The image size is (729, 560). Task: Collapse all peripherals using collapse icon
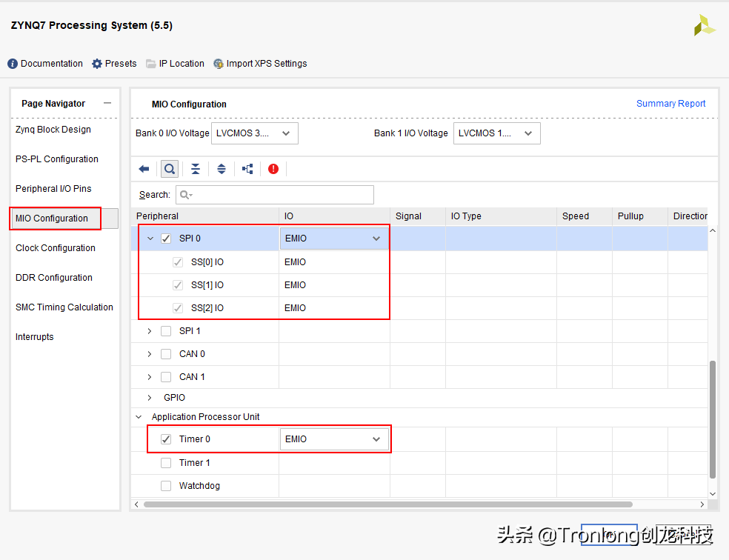195,169
